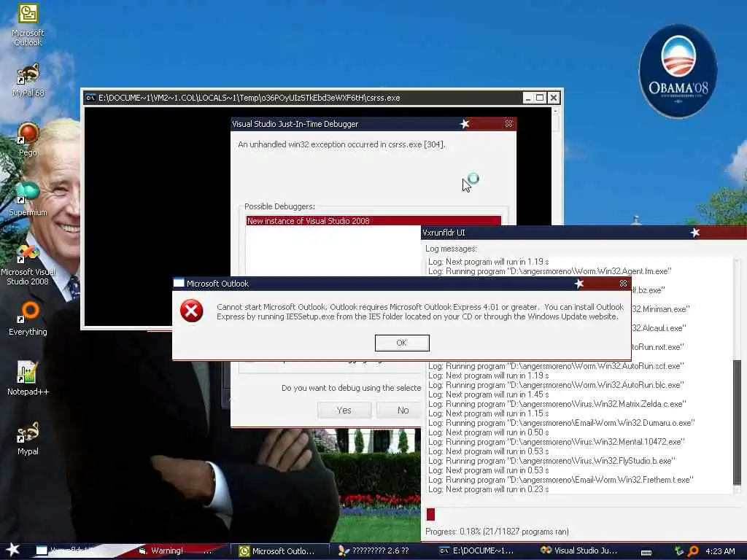
Task: Open the Everything desktop shortcut
Action: point(28,319)
